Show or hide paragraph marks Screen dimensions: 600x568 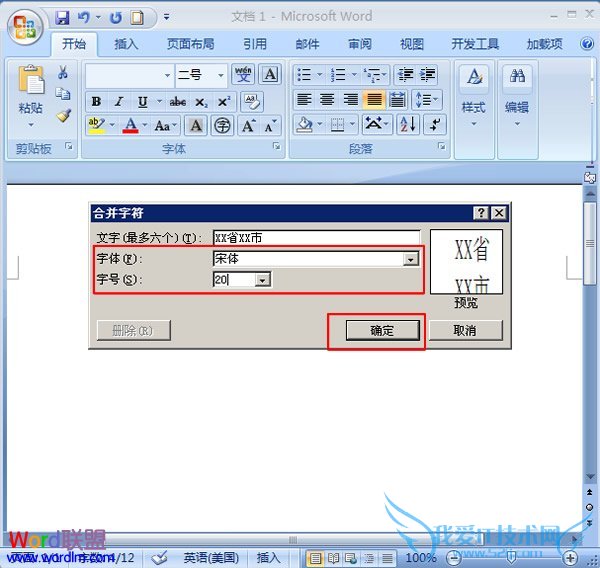[x=435, y=124]
